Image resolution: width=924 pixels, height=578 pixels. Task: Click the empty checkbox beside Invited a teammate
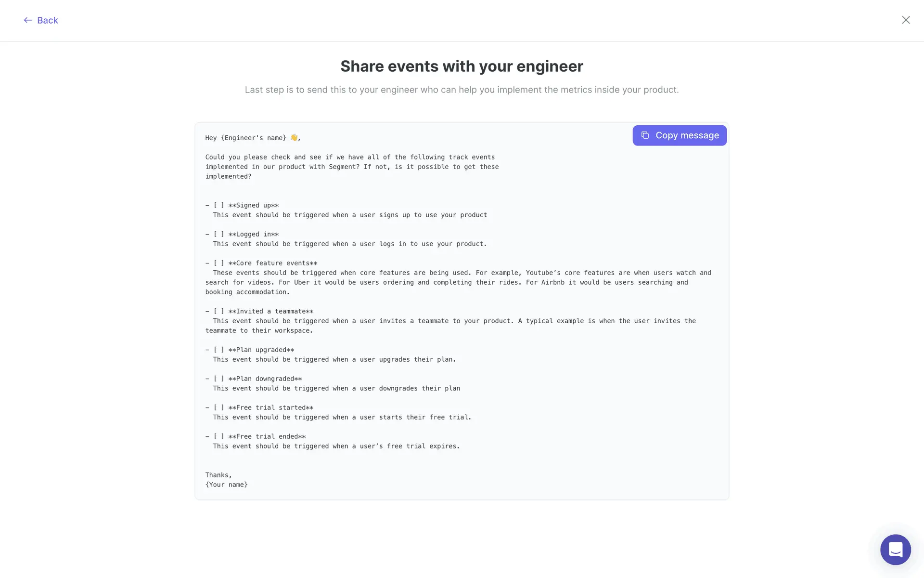[x=218, y=311]
